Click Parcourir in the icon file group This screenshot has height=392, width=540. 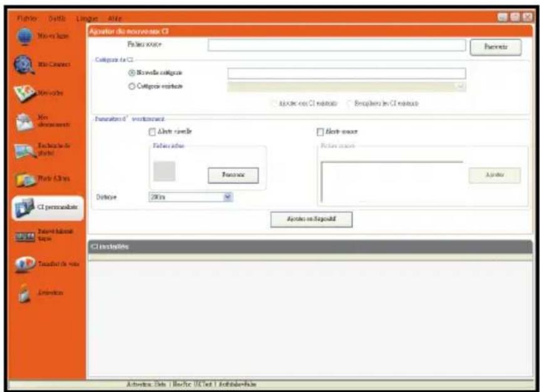click(x=233, y=175)
